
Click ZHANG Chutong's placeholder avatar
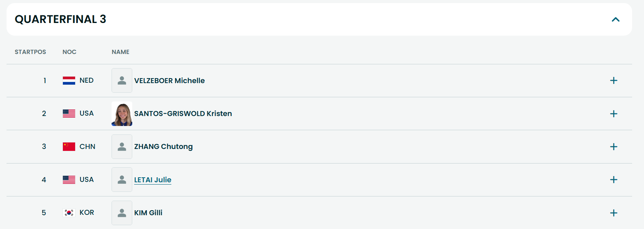coord(122,147)
